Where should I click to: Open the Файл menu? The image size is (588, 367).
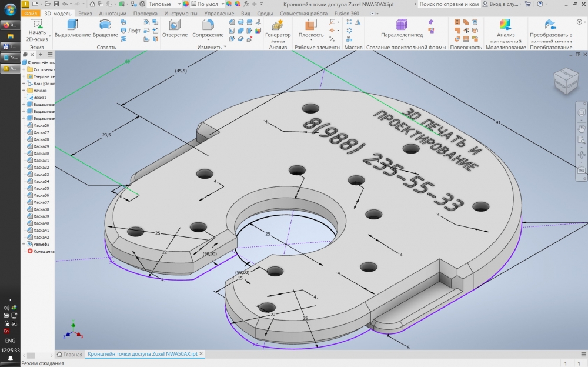31,12
